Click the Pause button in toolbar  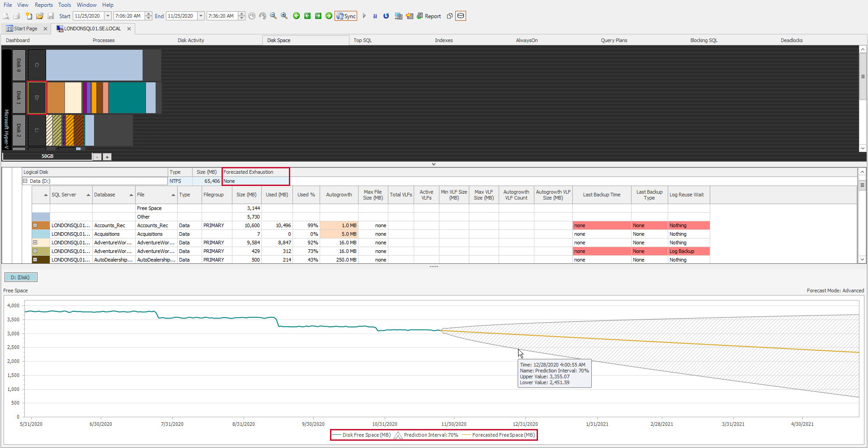(375, 16)
